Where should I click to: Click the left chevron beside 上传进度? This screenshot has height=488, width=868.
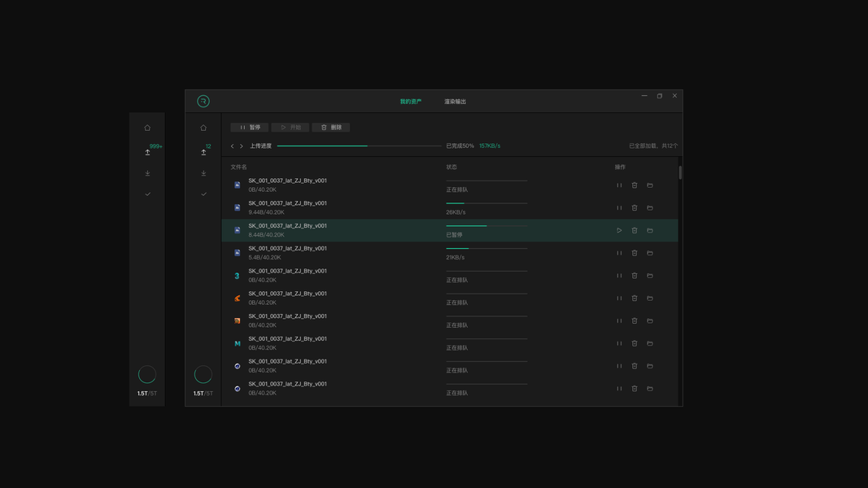[233, 146]
